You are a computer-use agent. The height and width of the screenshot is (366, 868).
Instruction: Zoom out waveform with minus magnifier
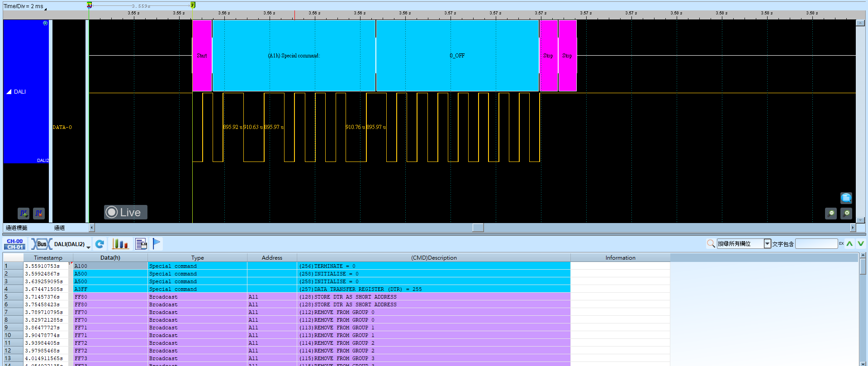click(831, 213)
